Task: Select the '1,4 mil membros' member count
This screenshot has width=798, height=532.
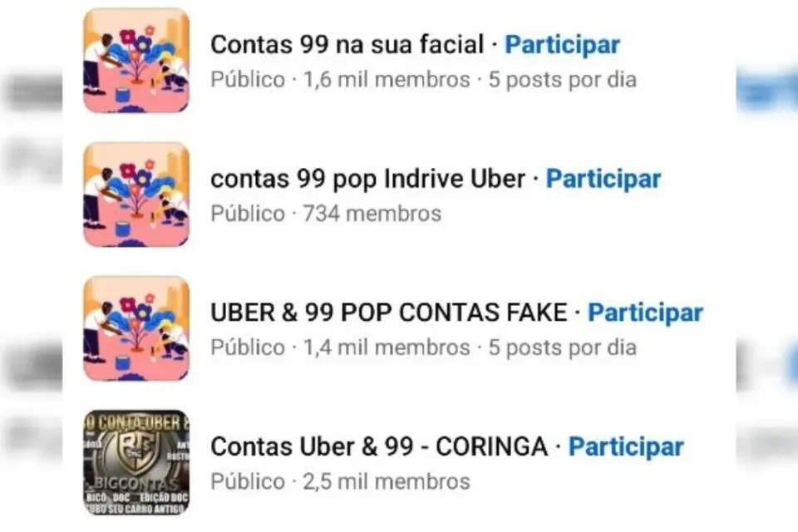Action: point(387,347)
